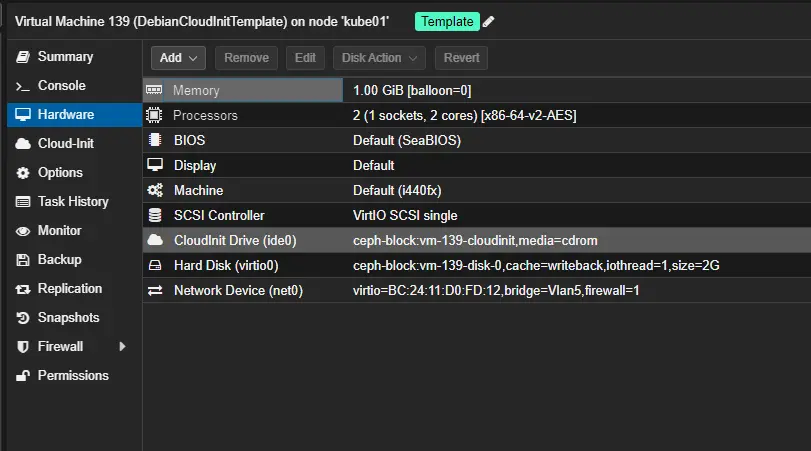Click the Processors CPU icon
This screenshot has height=451, width=811.
pyautogui.click(x=155, y=115)
